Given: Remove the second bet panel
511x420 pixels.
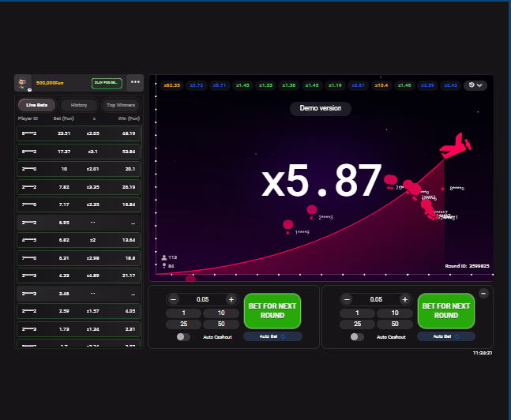Looking at the screenshot, I should coord(483,294).
